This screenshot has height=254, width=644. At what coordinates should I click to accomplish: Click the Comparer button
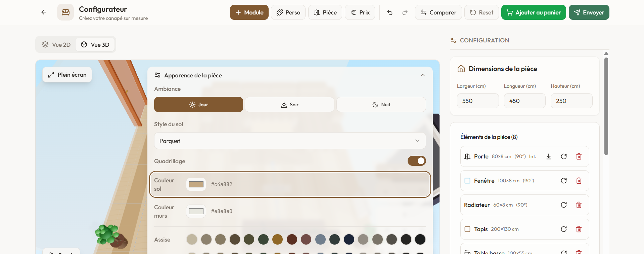[438, 12]
